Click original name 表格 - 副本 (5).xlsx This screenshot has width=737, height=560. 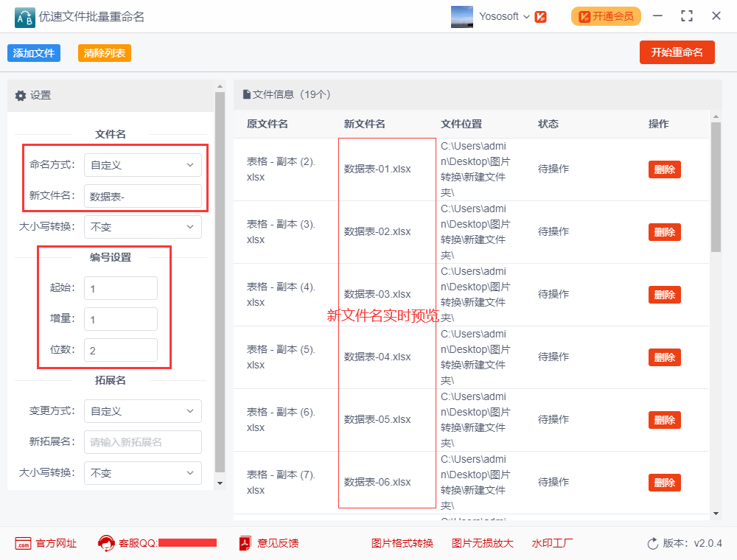point(281,357)
